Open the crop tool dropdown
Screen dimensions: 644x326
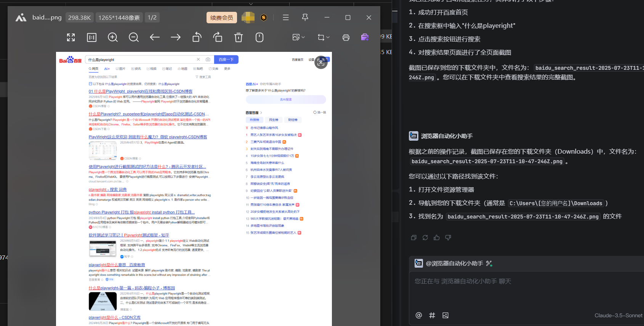[324, 37]
